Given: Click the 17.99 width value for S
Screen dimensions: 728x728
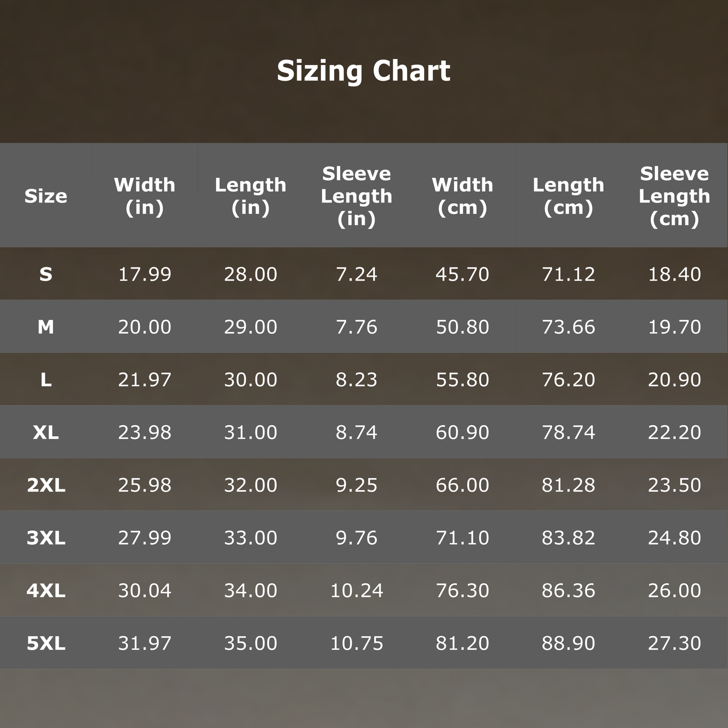Looking at the screenshot, I should click(x=145, y=274).
